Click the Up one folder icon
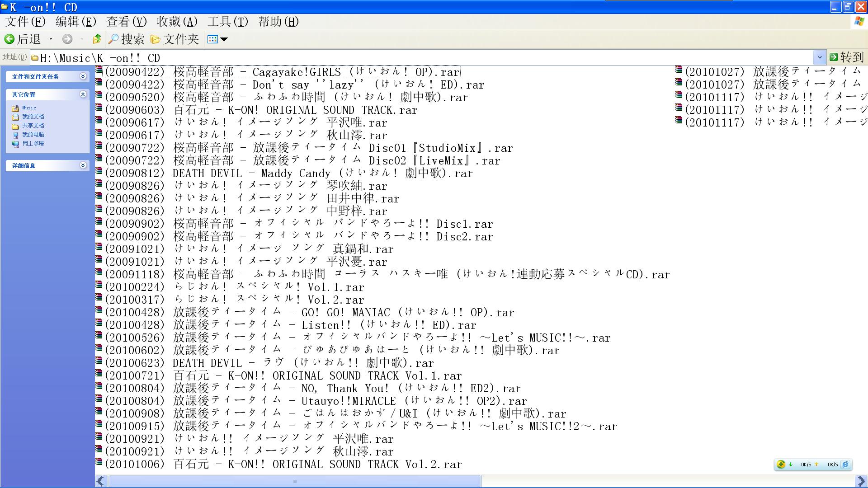This screenshot has height=488, width=868. [x=96, y=39]
